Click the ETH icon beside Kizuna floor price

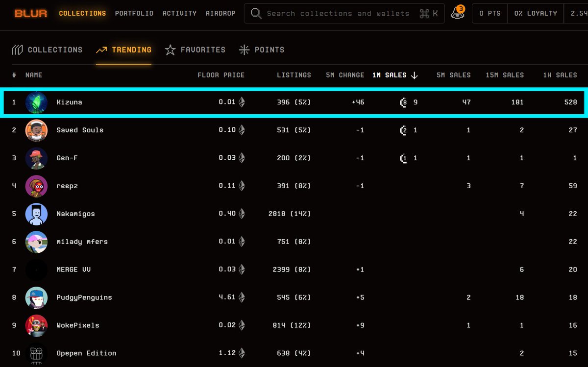[241, 102]
